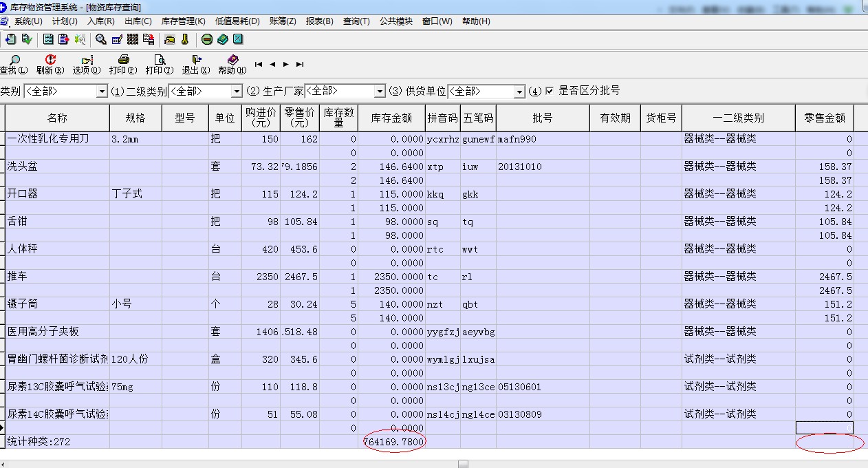
Task: Click 打印(T) print preview button
Action: click(160, 65)
